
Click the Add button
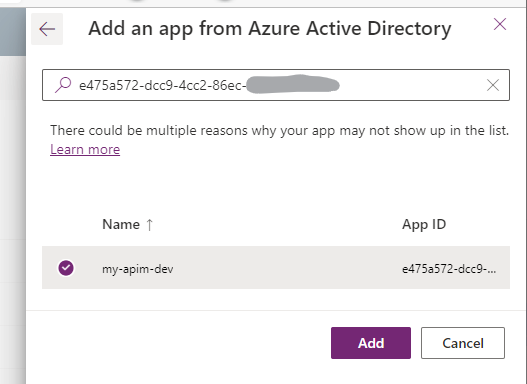click(371, 343)
